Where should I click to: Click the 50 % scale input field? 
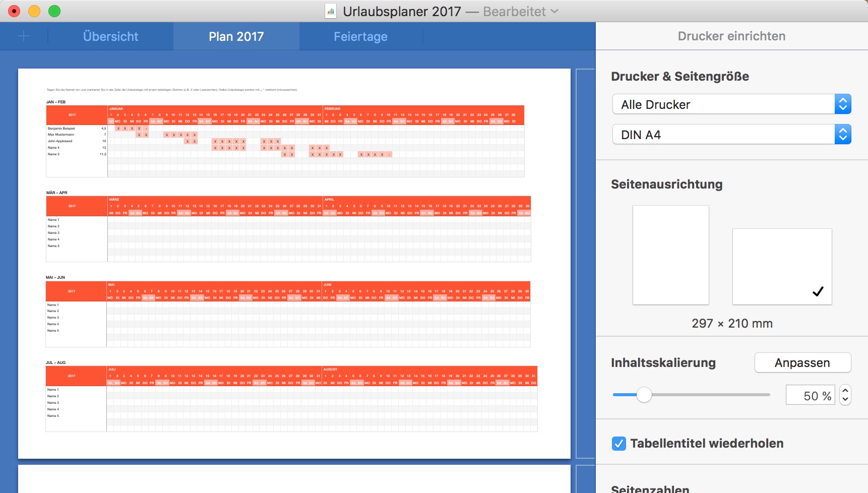point(811,396)
